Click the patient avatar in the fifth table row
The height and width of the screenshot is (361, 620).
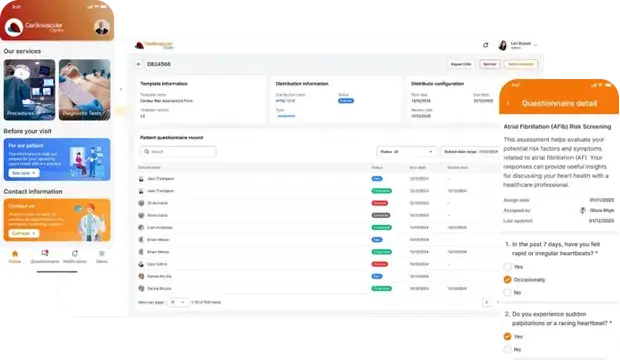click(141, 228)
